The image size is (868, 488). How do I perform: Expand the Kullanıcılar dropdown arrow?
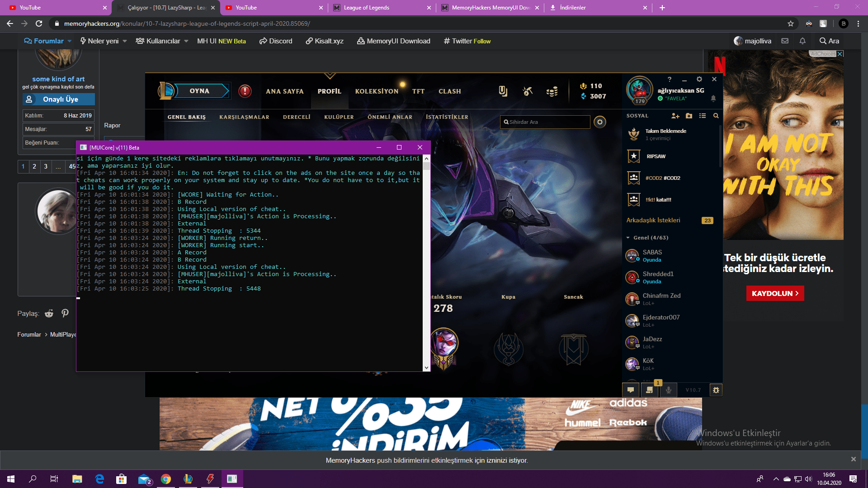[186, 41]
